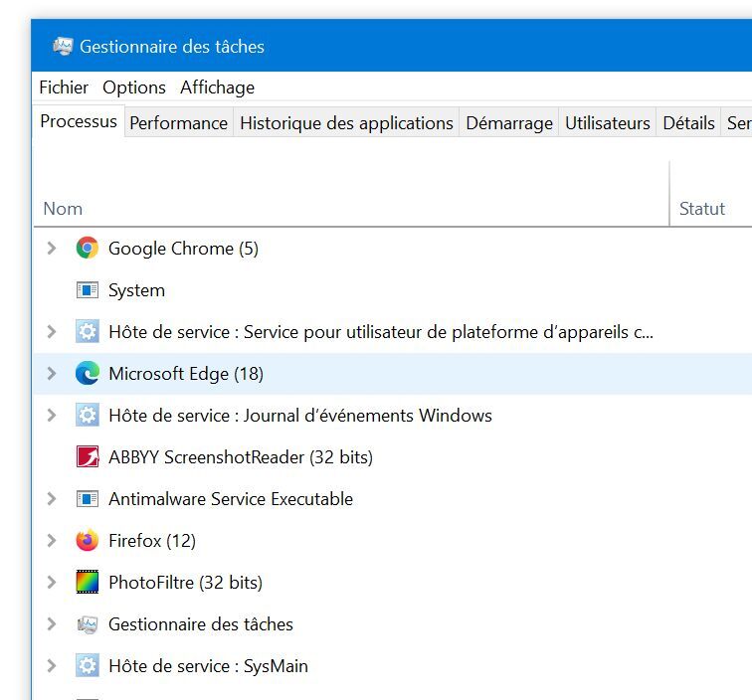Expand Journal d'événements Windows service host
Screen dimensions: 752x700
(52, 416)
